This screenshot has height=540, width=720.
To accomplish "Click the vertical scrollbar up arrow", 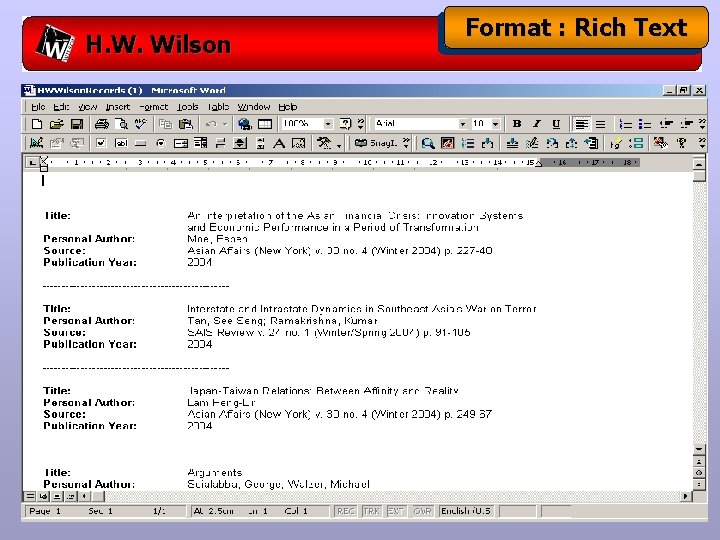I will click(699, 163).
